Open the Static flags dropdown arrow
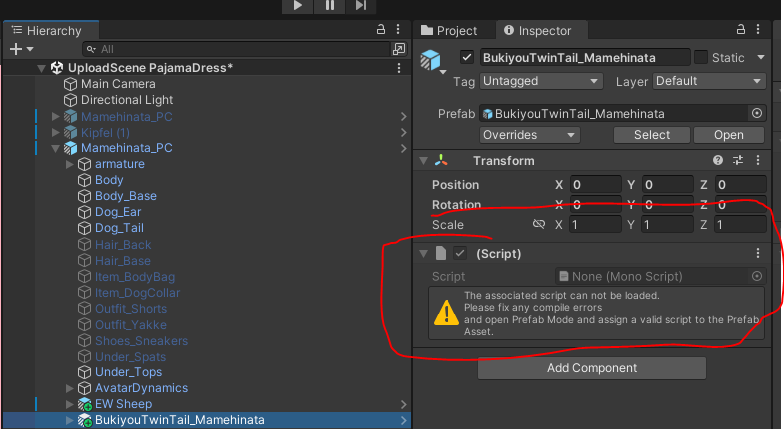784x429 pixels. pyautogui.click(x=760, y=58)
